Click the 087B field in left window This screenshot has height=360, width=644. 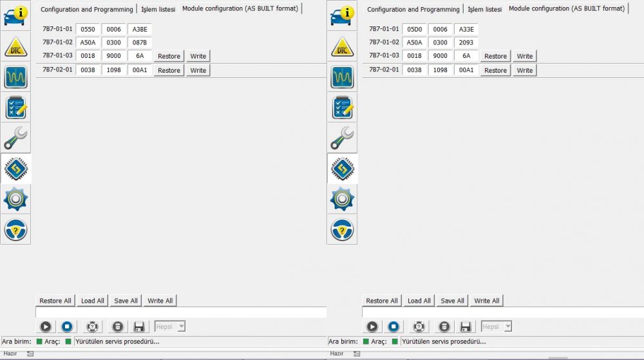click(140, 43)
